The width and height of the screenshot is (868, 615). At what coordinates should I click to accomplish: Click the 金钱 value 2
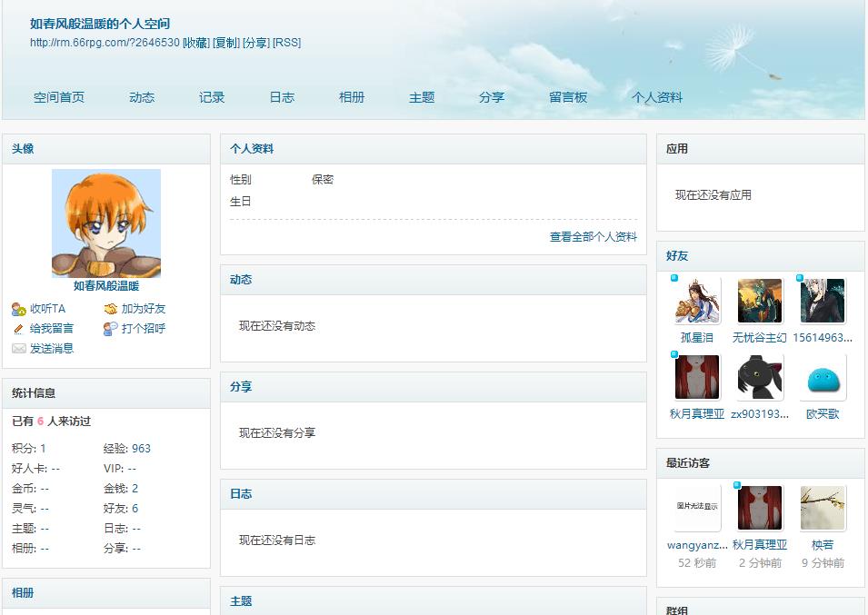tap(135, 489)
